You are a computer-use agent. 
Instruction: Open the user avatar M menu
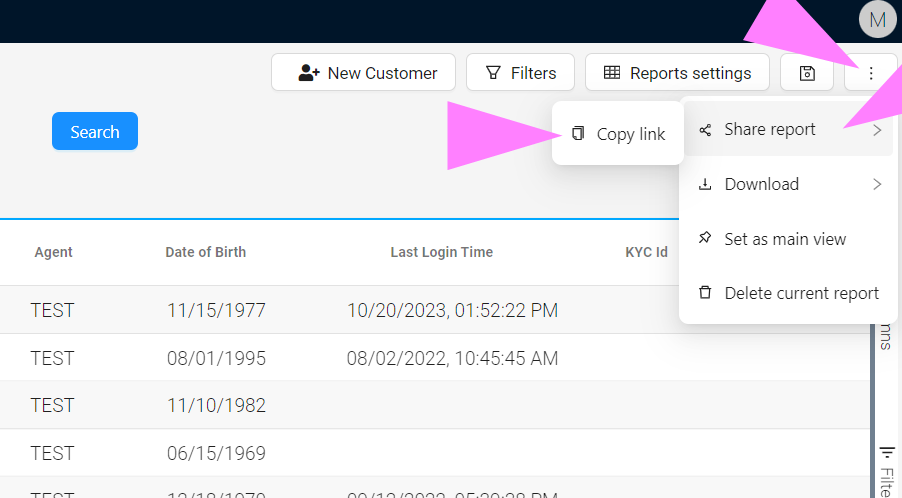point(877,20)
